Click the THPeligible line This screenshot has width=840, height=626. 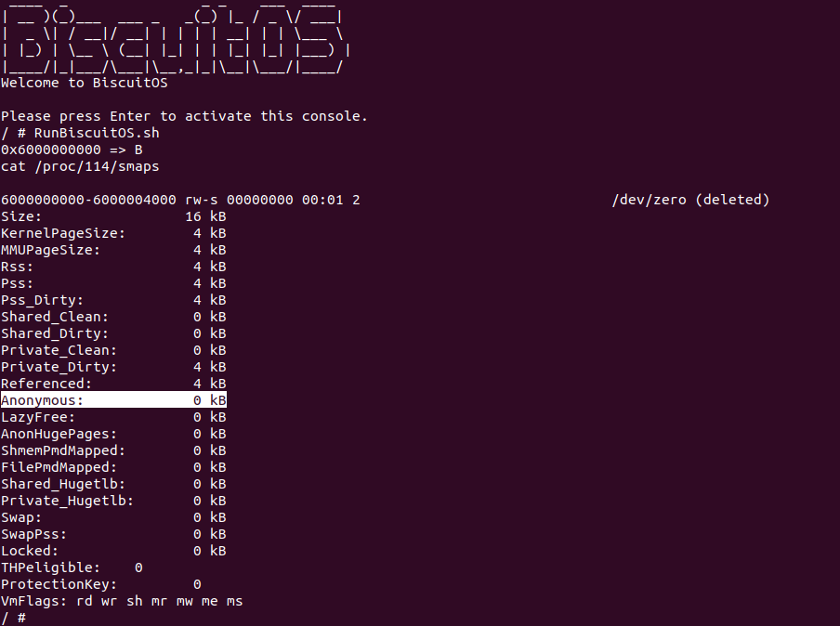[72, 567]
